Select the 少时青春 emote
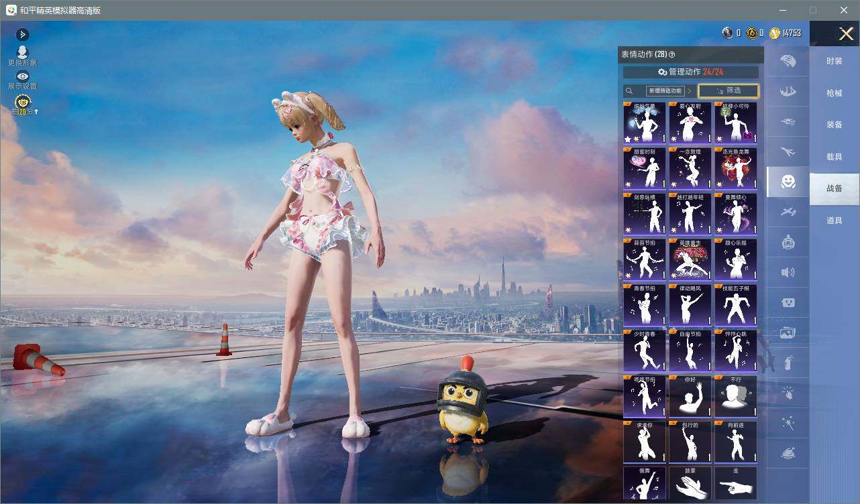 point(644,350)
